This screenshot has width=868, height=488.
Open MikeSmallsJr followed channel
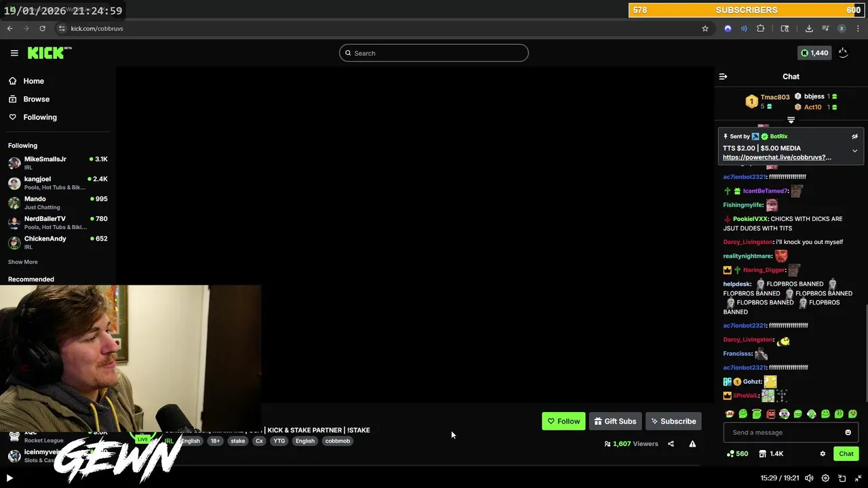pyautogui.click(x=58, y=163)
